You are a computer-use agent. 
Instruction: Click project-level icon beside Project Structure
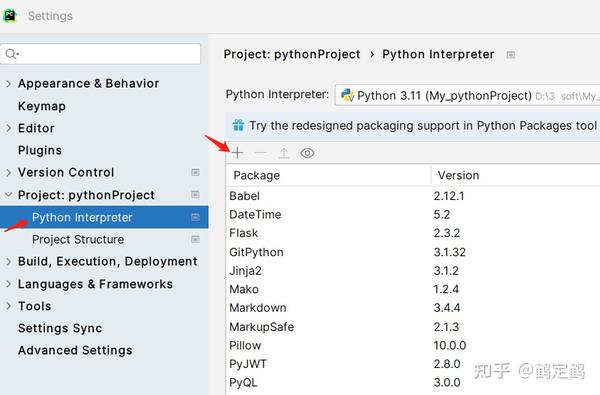point(195,239)
